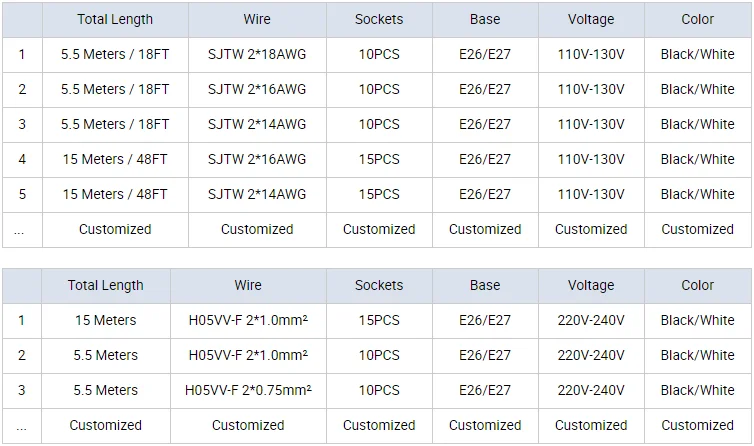754x446 pixels.
Task: Click the 110V-130V cell in first table row 1
Action: [591, 55]
